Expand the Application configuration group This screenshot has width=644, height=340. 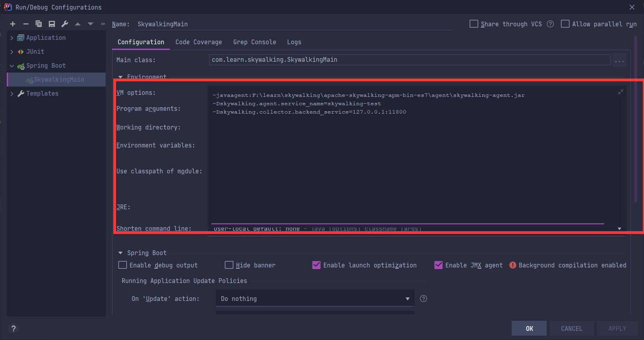point(12,38)
